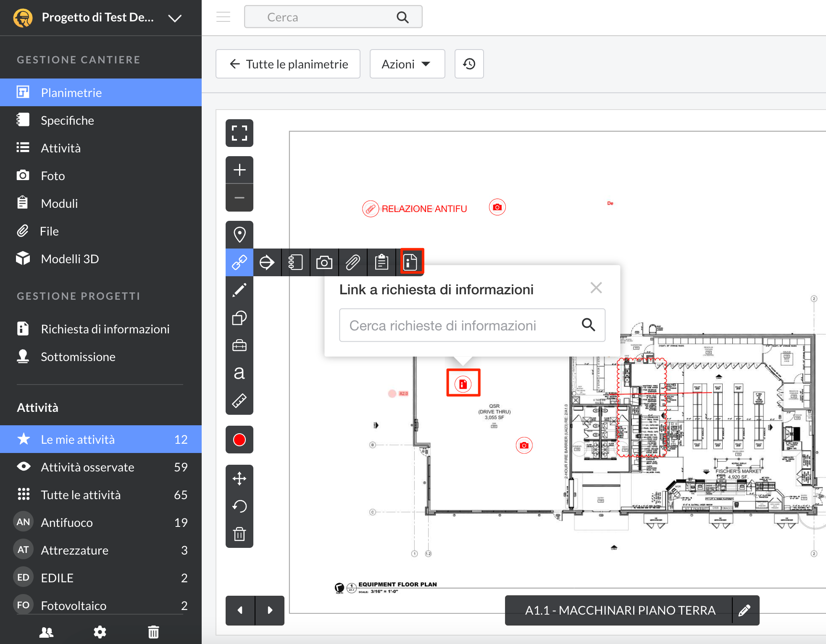Go to previous sheet arrow
The width and height of the screenshot is (826, 644).
240,610
